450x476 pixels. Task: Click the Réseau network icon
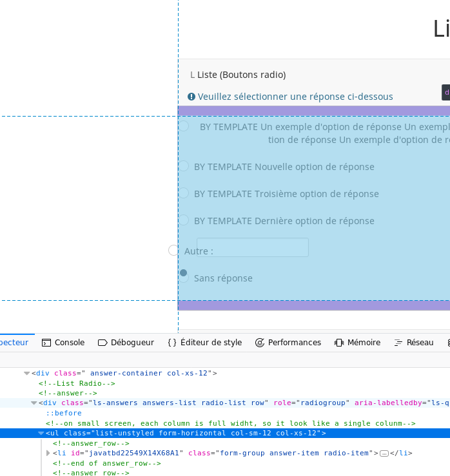(x=398, y=343)
